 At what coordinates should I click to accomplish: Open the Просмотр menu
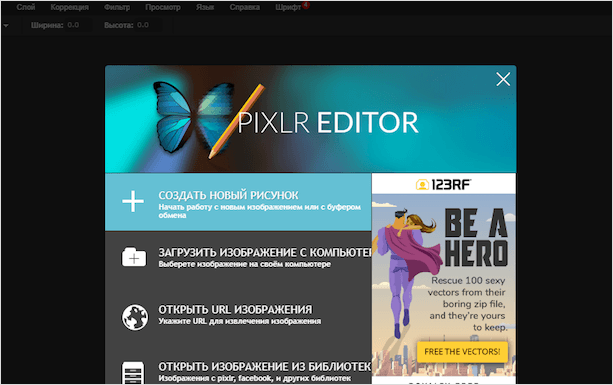tap(163, 7)
